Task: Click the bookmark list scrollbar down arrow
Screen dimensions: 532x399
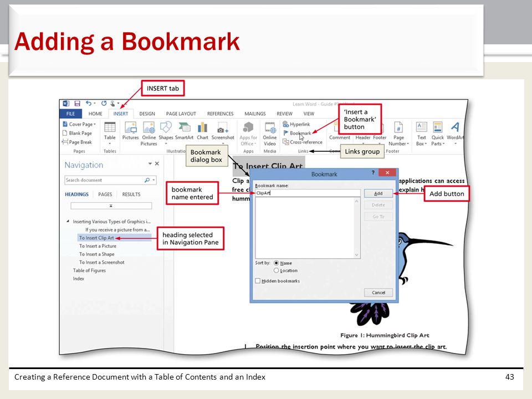Action: pos(356,255)
